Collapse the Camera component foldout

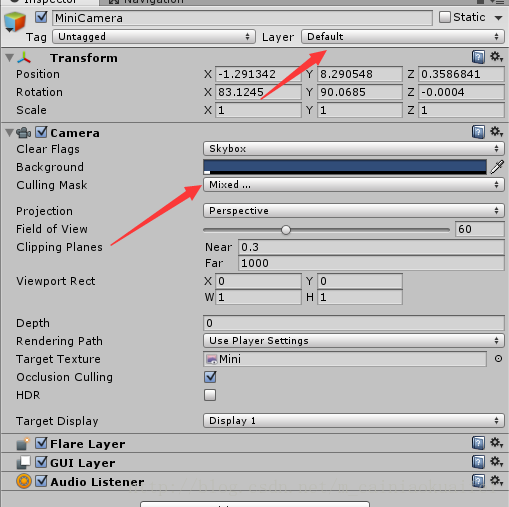click(x=10, y=133)
